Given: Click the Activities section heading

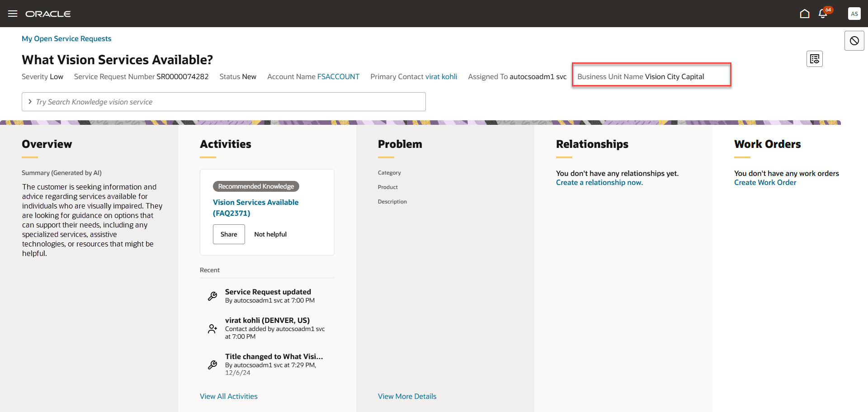Looking at the screenshot, I should pyautogui.click(x=226, y=144).
